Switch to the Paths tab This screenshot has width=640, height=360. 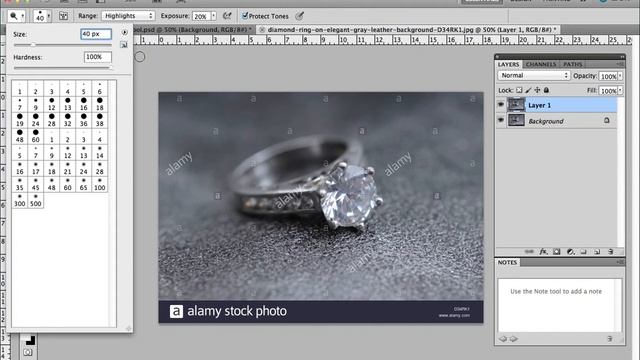point(573,64)
